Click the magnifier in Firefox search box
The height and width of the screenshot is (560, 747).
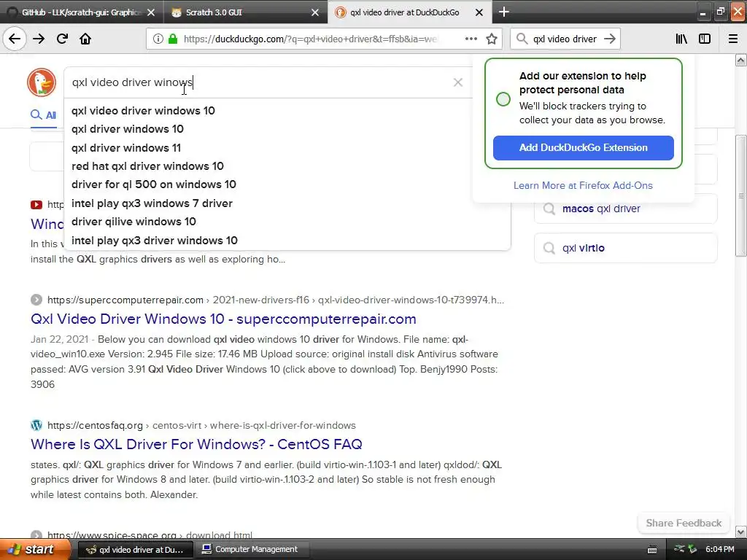point(522,39)
